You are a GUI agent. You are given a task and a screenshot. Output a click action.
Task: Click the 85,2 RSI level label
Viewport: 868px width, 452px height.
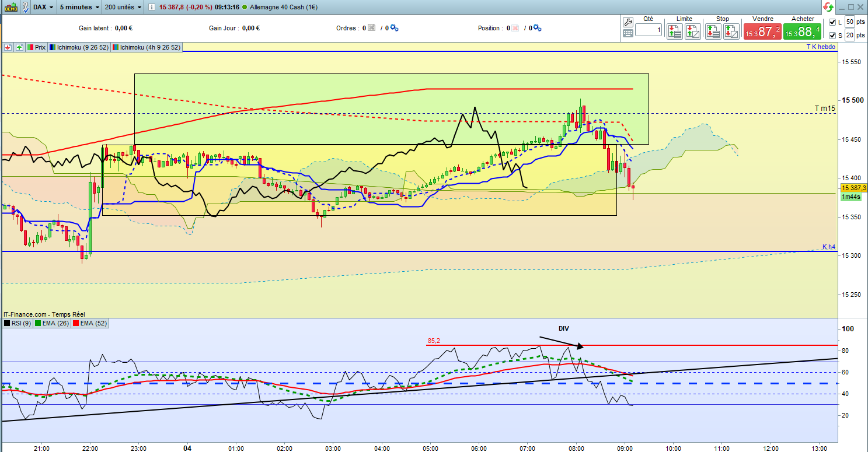tap(434, 341)
